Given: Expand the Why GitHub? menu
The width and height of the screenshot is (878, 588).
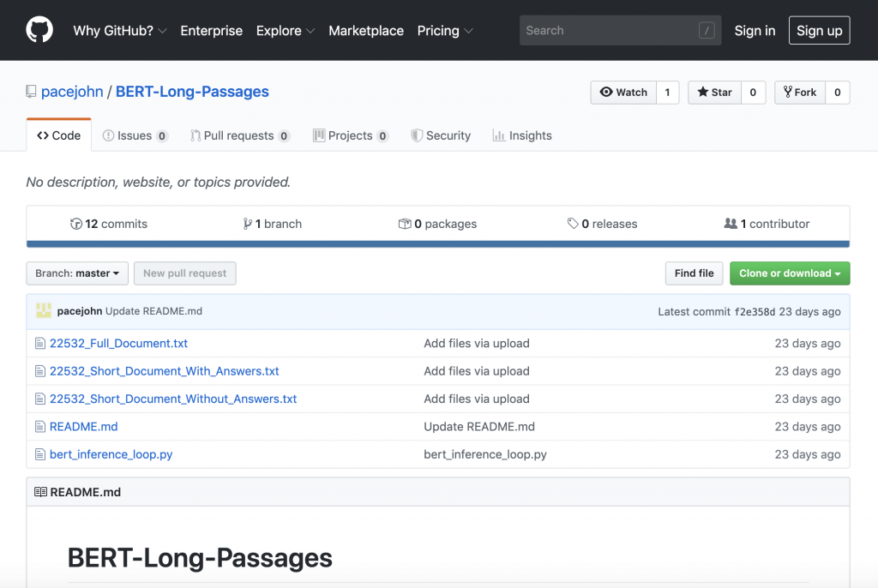Looking at the screenshot, I should click(x=120, y=31).
